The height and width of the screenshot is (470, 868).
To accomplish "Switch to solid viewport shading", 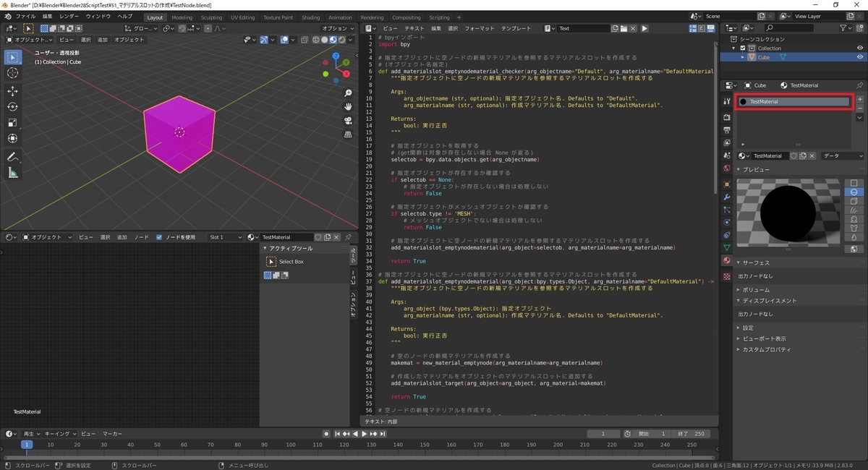I will click(x=325, y=40).
